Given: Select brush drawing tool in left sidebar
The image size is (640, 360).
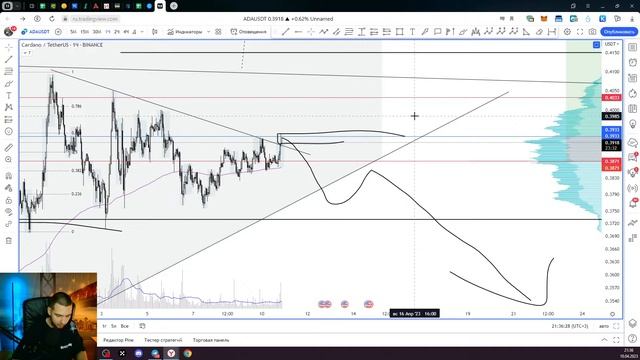Looking at the screenshot, I should click(9, 84).
